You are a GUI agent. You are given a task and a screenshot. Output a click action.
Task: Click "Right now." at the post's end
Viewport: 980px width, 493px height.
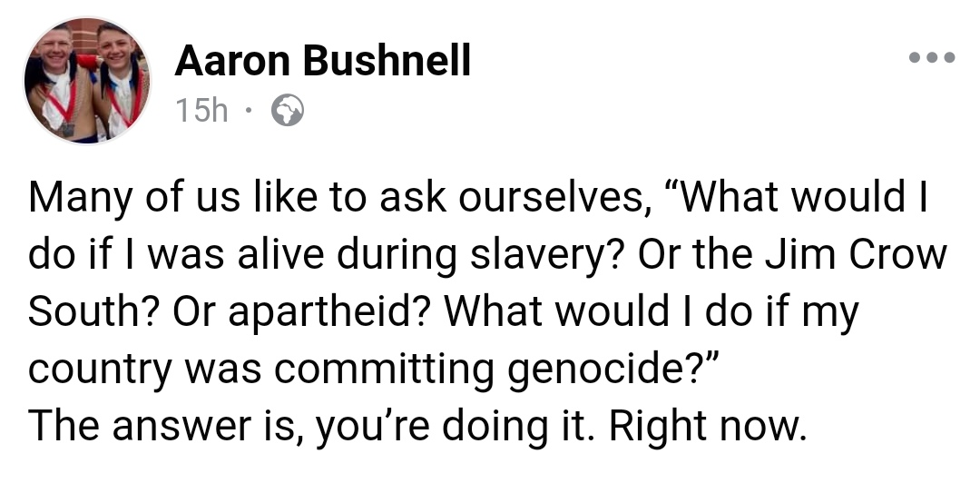[707, 427]
